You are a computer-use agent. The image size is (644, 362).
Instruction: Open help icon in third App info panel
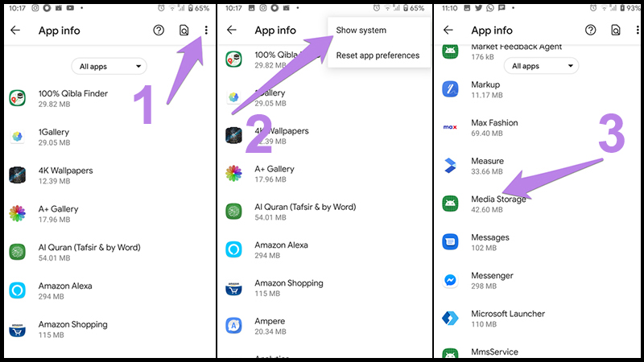(x=591, y=30)
